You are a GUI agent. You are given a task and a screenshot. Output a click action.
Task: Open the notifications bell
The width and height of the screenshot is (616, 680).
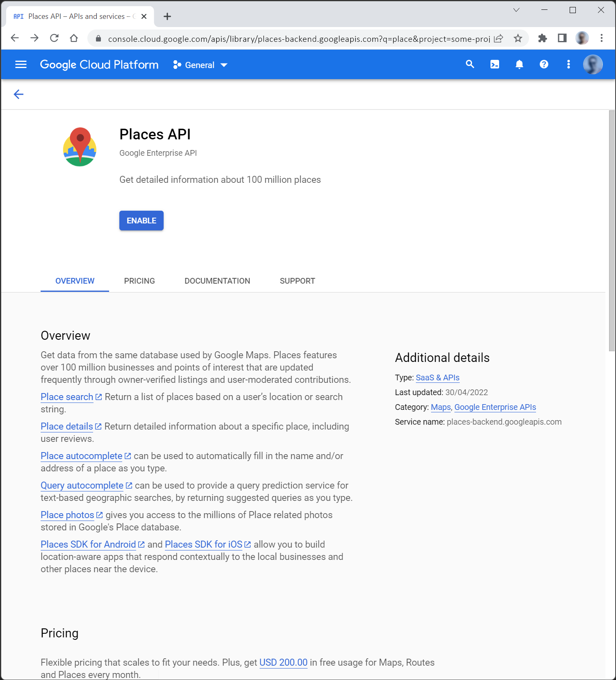[519, 64]
